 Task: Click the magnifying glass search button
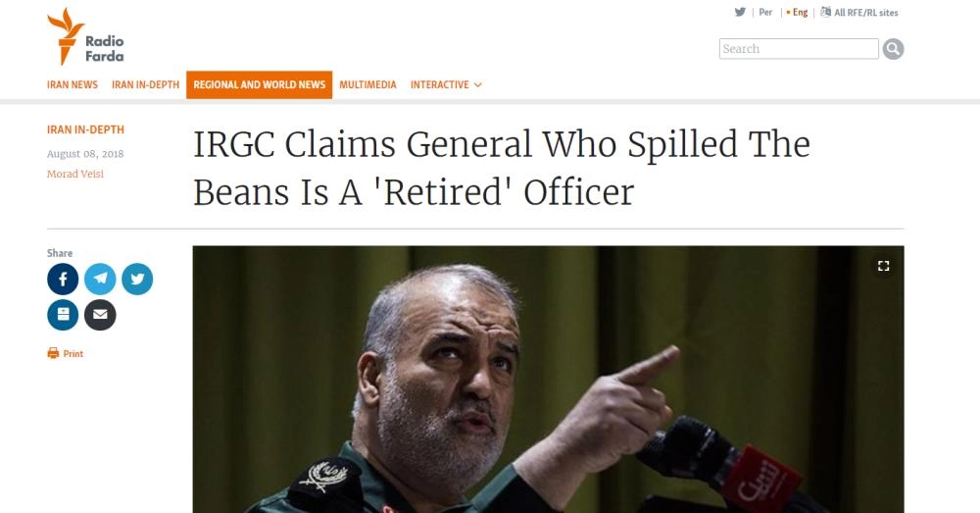coord(893,49)
